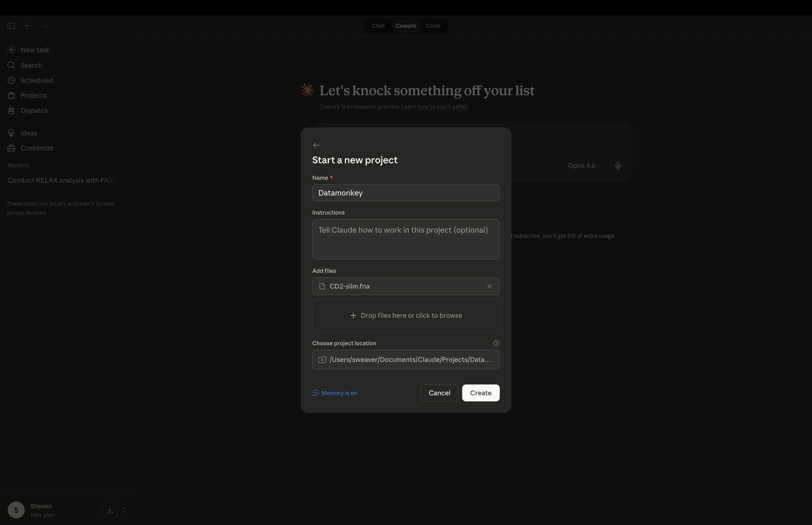Open Scheduled tasks

[36, 80]
